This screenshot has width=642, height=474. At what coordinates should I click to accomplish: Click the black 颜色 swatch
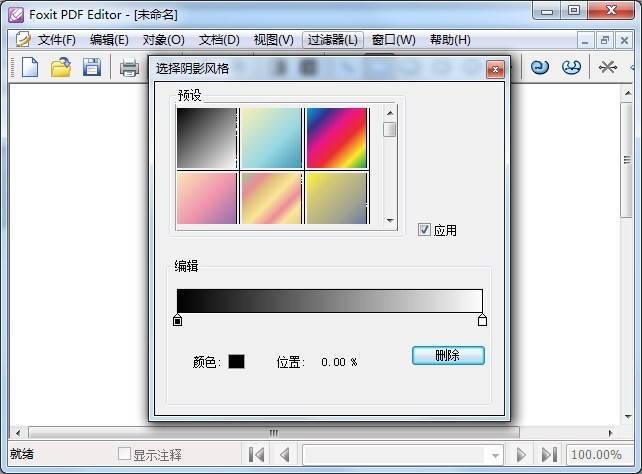point(236,362)
